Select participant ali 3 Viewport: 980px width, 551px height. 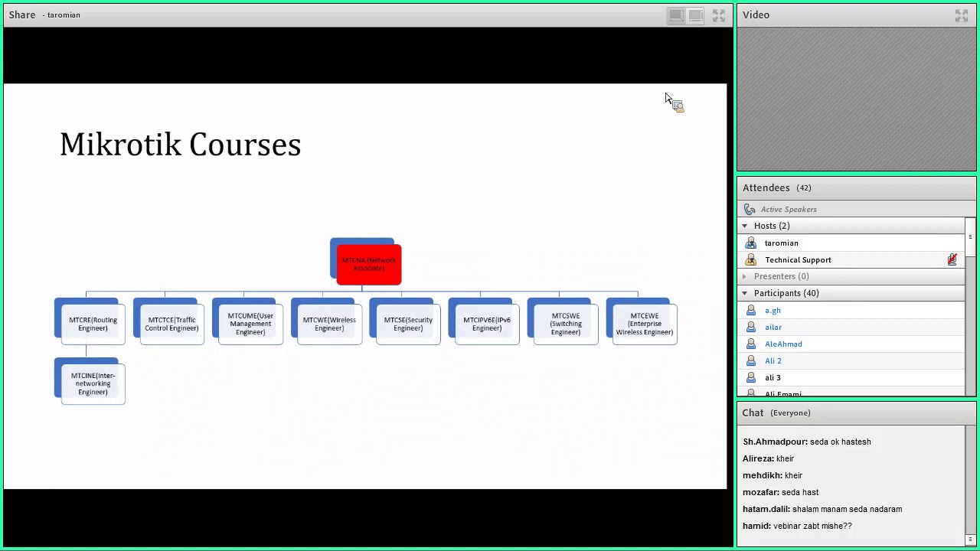point(851,377)
